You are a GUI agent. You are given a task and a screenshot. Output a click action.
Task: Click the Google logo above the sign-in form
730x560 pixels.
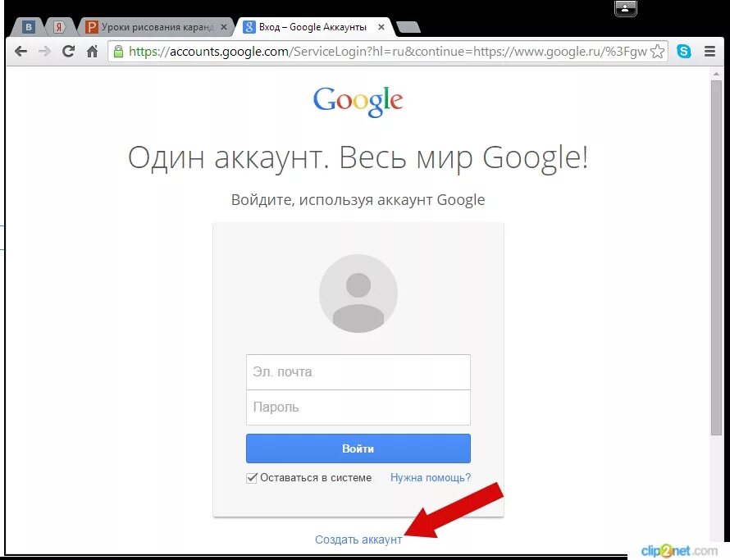[358, 100]
